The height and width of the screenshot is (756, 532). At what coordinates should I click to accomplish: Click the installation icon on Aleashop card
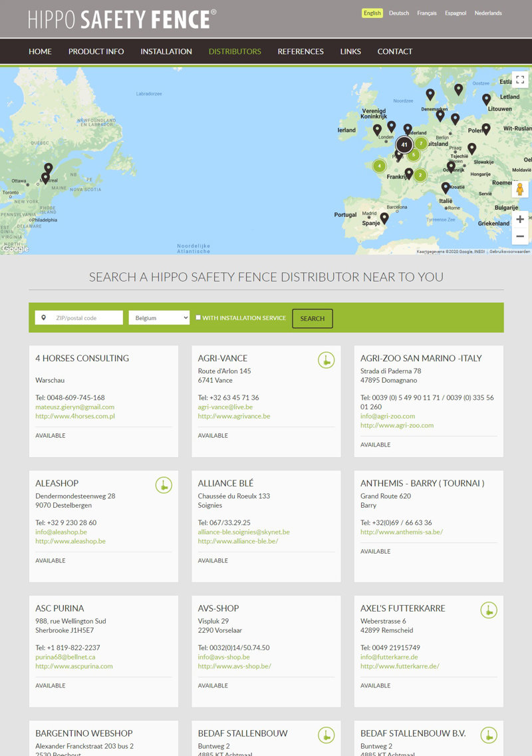[164, 485]
